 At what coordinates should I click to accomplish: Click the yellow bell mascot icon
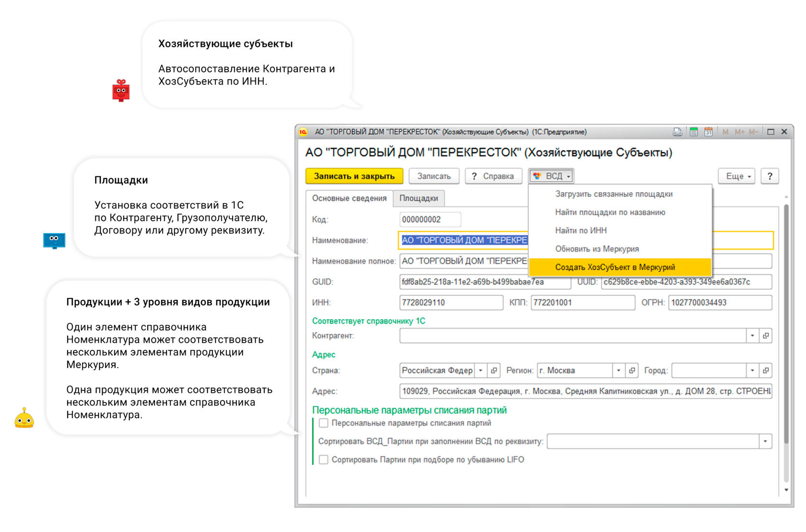[24, 418]
